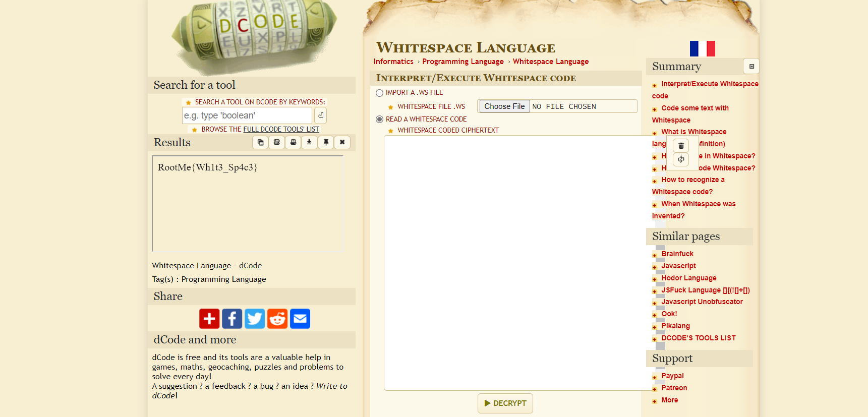Viewport: 868px width, 417px height.
Task: Open Javascript Unobfuscator page
Action: click(702, 302)
